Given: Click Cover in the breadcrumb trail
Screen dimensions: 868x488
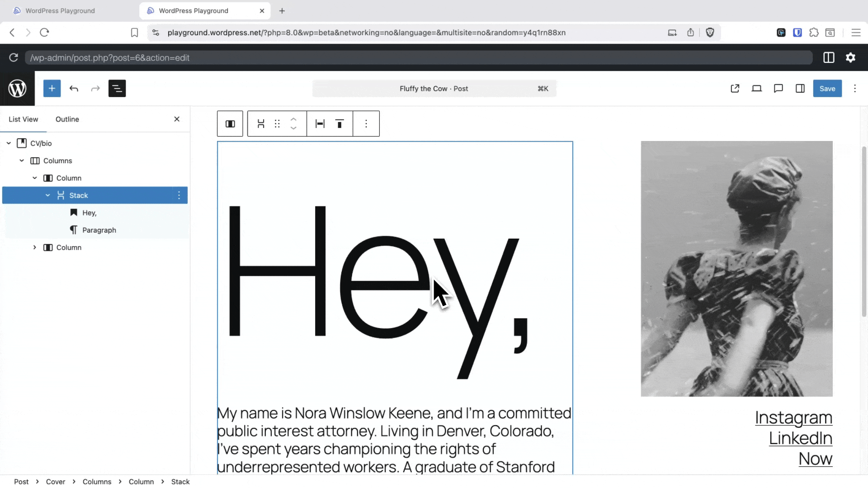Looking at the screenshot, I should tap(55, 481).
